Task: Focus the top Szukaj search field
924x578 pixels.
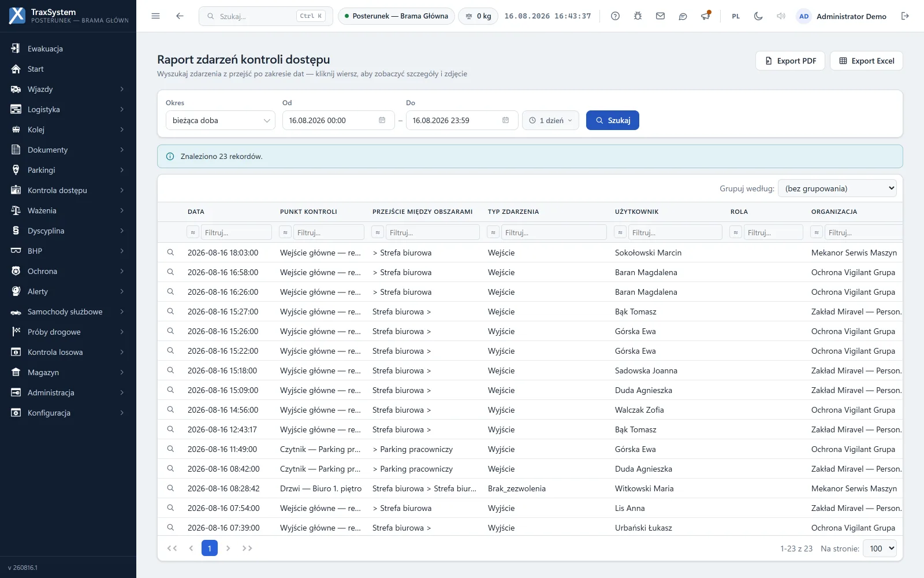Action: click(x=266, y=16)
